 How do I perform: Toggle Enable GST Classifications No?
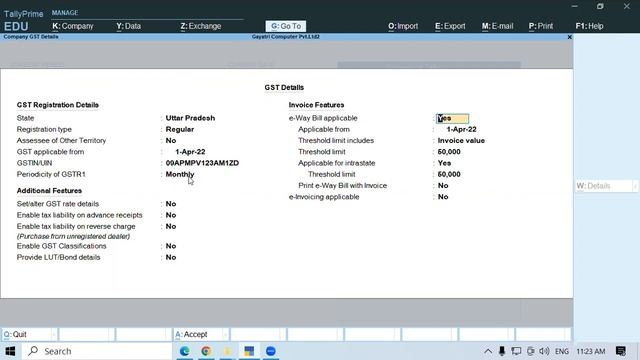[171, 246]
